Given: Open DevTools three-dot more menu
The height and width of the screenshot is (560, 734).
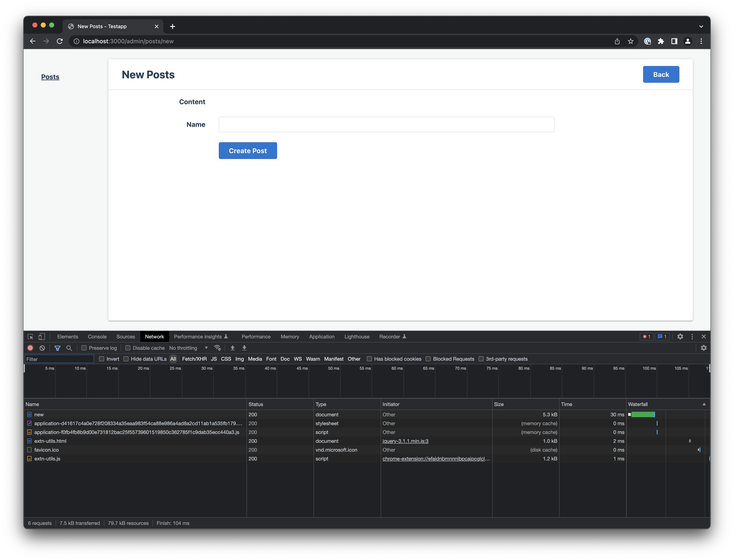Looking at the screenshot, I should 692,336.
